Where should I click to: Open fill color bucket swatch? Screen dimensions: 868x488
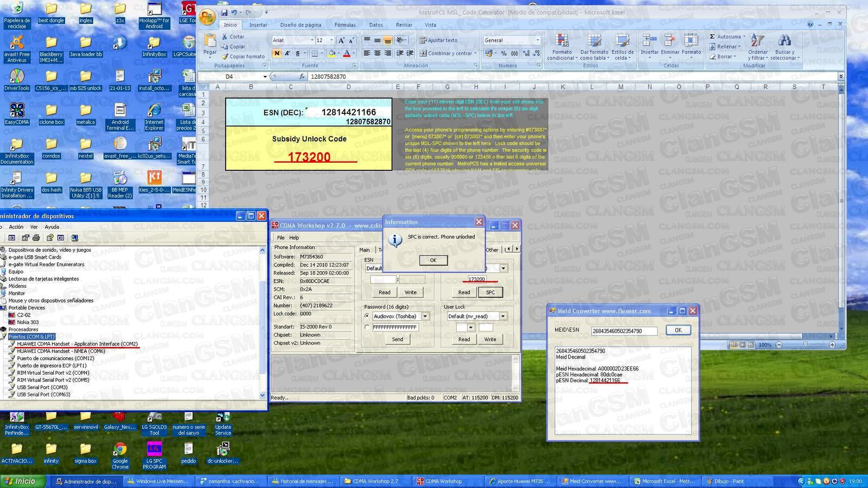pos(331,53)
